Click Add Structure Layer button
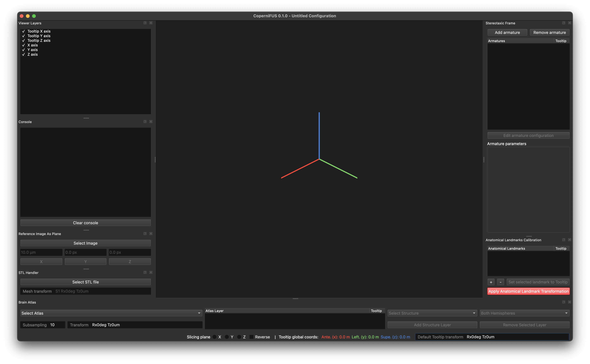The height and width of the screenshot is (364, 590). click(x=432, y=325)
